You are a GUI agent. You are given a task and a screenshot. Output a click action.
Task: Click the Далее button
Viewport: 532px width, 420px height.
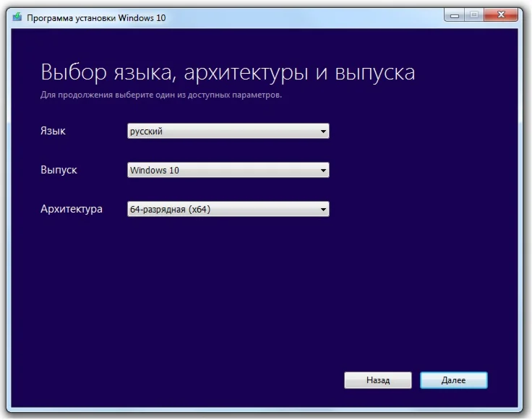(454, 380)
